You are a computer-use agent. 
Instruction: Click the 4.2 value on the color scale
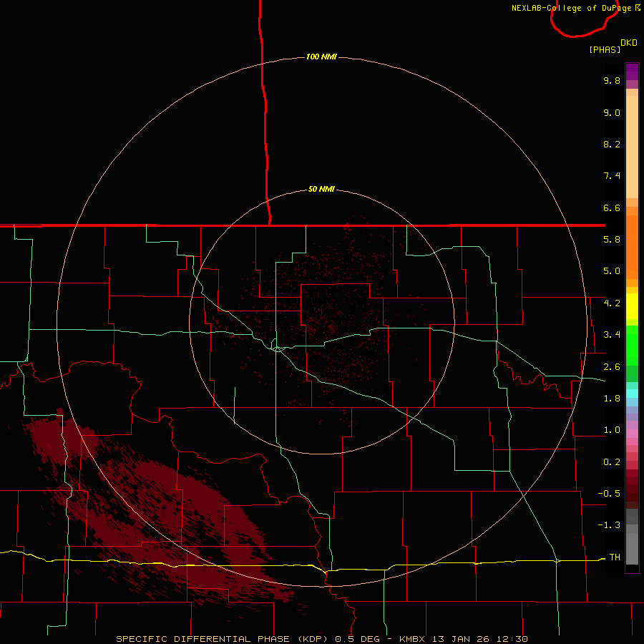click(612, 303)
